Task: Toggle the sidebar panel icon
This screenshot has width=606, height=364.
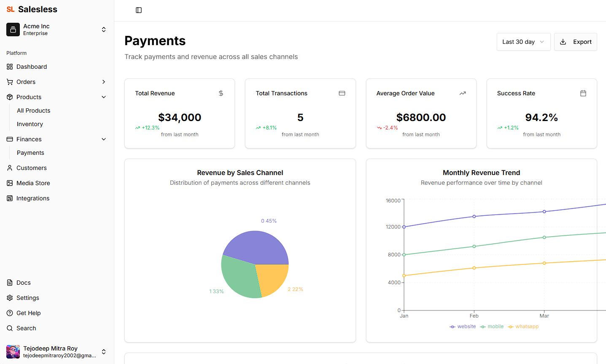Action: pos(139,10)
